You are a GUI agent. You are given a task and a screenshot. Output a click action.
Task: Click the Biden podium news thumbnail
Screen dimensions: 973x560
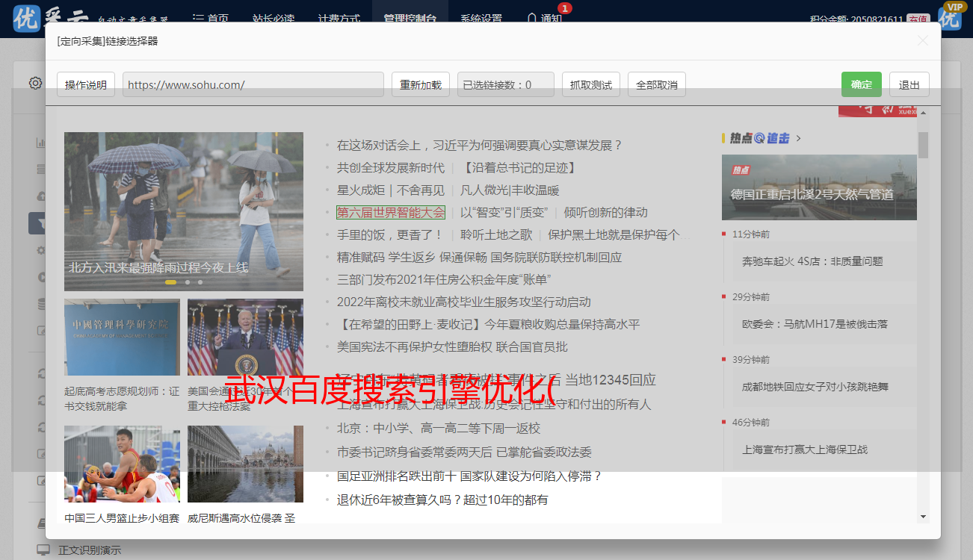[245, 337]
